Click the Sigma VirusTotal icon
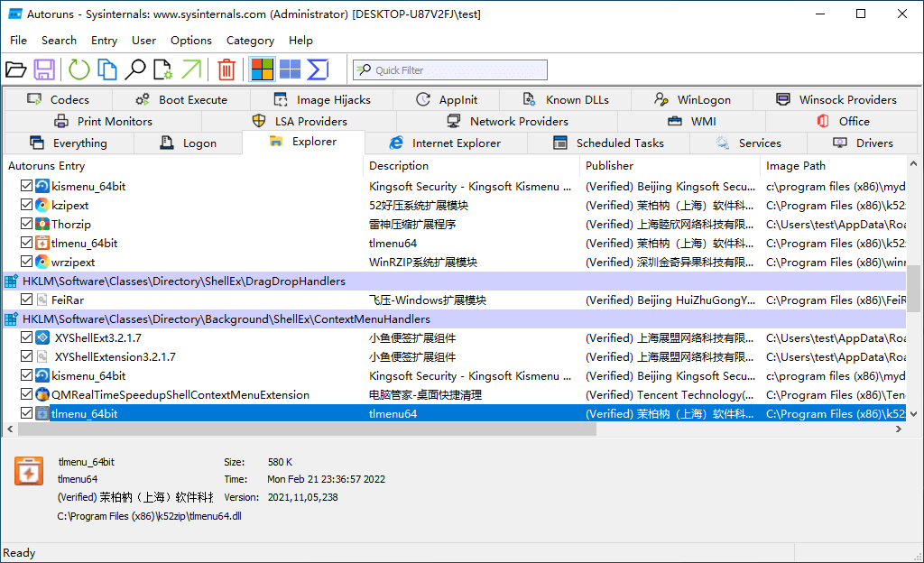This screenshot has width=924, height=563. pyautogui.click(x=318, y=69)
